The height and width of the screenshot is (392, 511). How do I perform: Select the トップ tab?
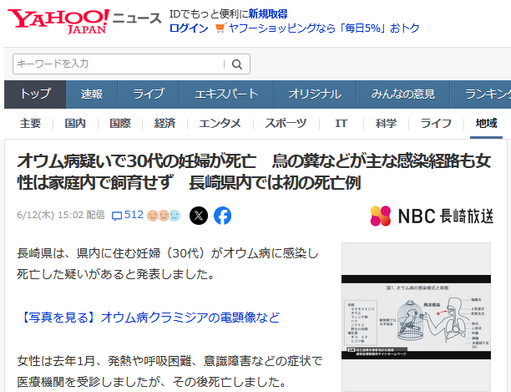pos(35,94)
